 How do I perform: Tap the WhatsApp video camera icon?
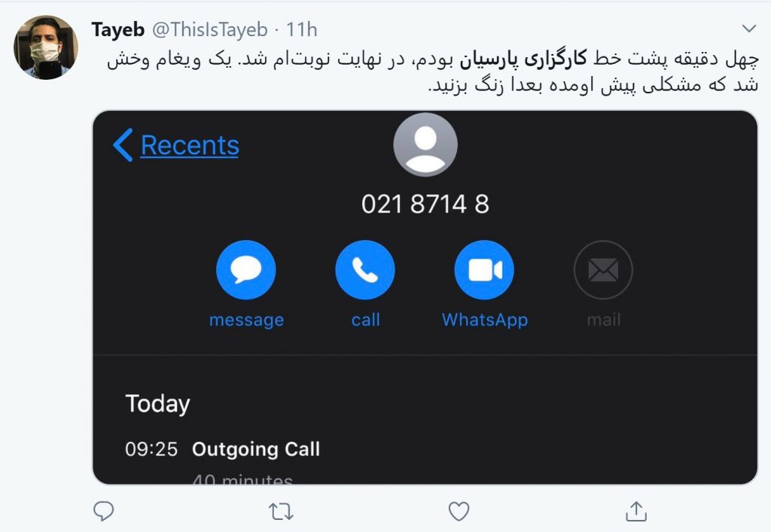[484, 269]
